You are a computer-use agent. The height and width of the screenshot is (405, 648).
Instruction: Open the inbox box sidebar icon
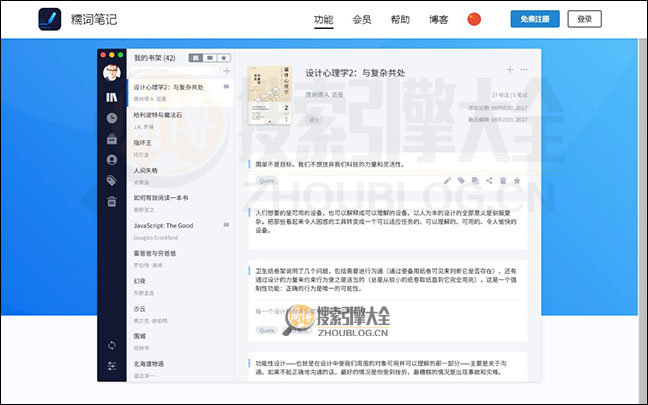tap(112, 139)
